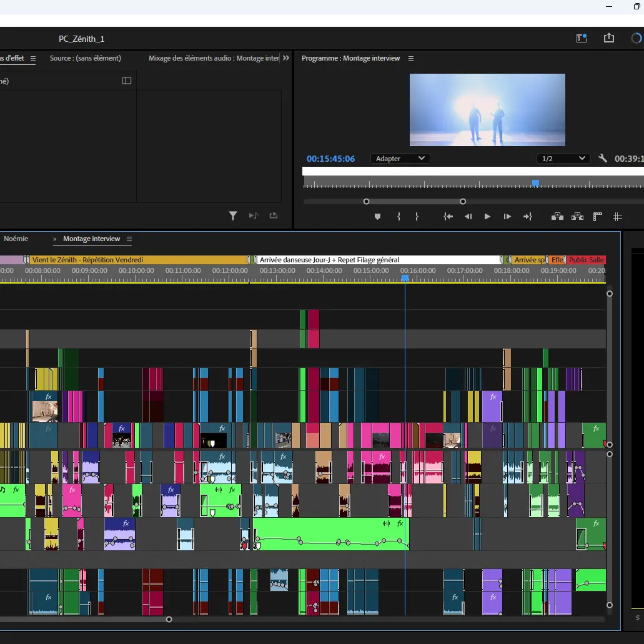Toggle the filter funnel icon in effects panel
This screenshot has height=644, width=644.
pyautogui.click(x=233, y=216)
